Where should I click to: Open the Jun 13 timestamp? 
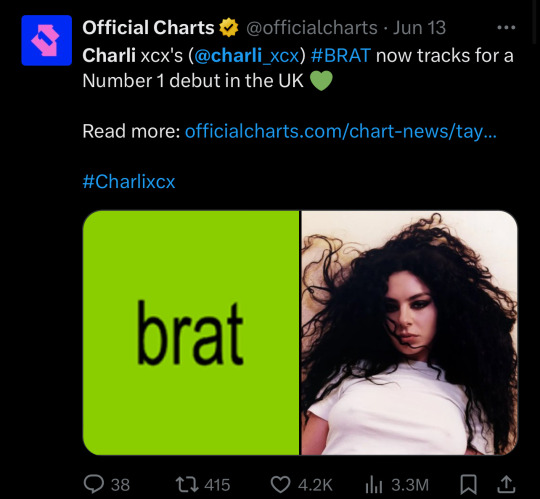(419, 28)
